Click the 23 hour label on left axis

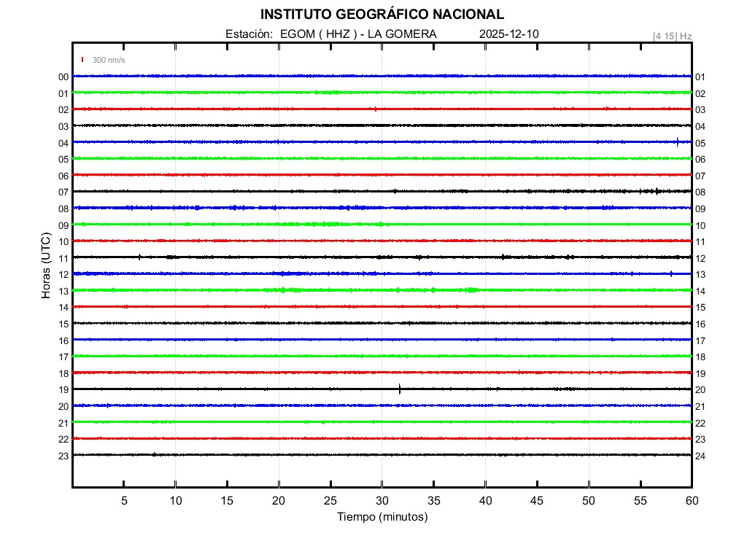point(63,456)
